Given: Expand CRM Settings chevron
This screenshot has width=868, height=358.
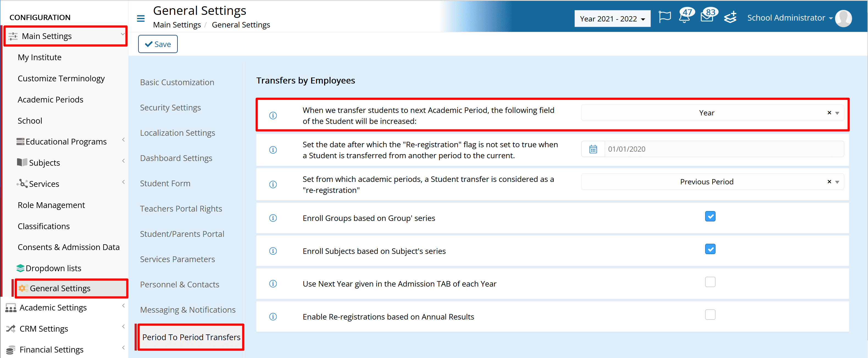Looking at the screenshot, I should point(123,326).
